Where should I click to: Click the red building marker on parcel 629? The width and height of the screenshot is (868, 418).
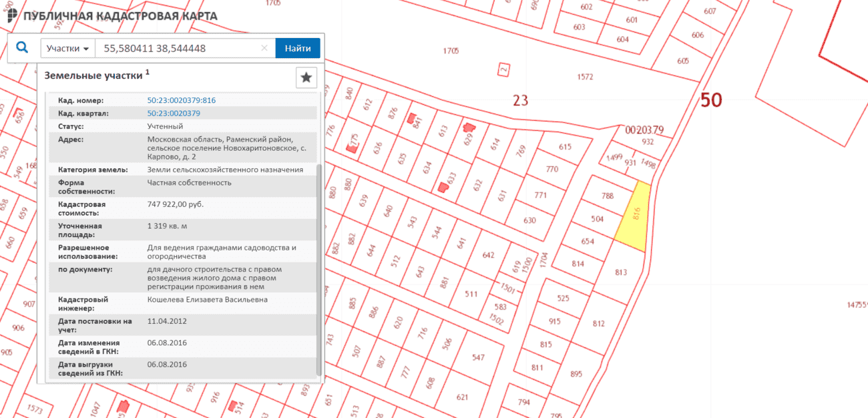point(469,127)
